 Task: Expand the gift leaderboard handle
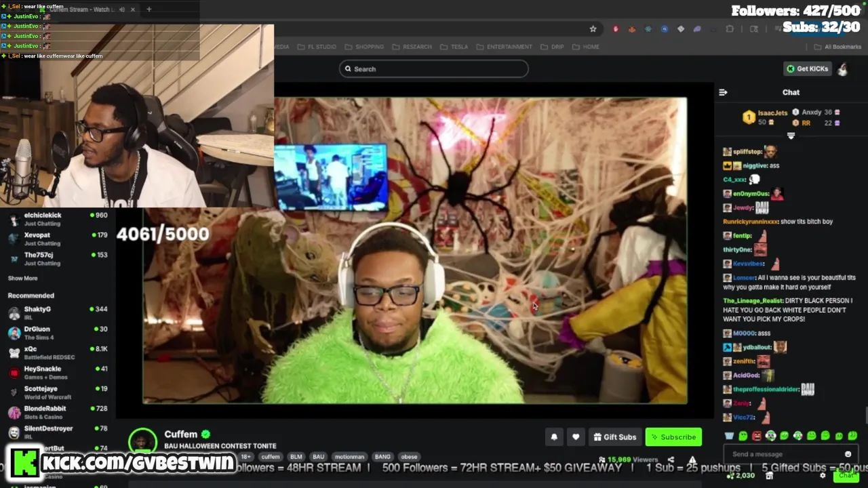[x=791, y=136]
